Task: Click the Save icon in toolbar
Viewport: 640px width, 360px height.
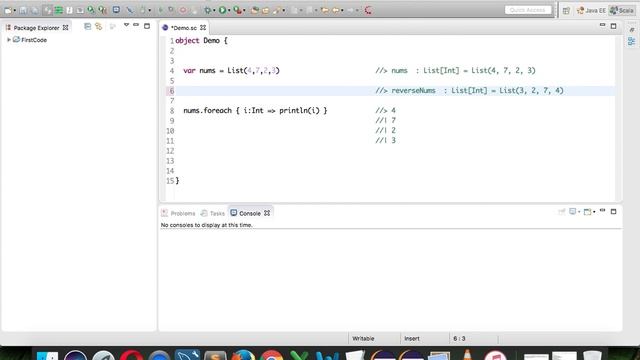Action: pyautogui.click(x=23, y=10)
